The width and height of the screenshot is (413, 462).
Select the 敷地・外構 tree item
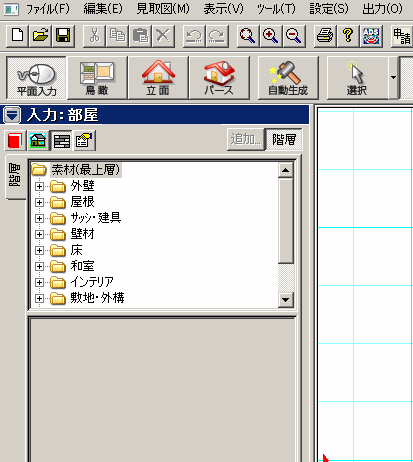coord(97,298)
